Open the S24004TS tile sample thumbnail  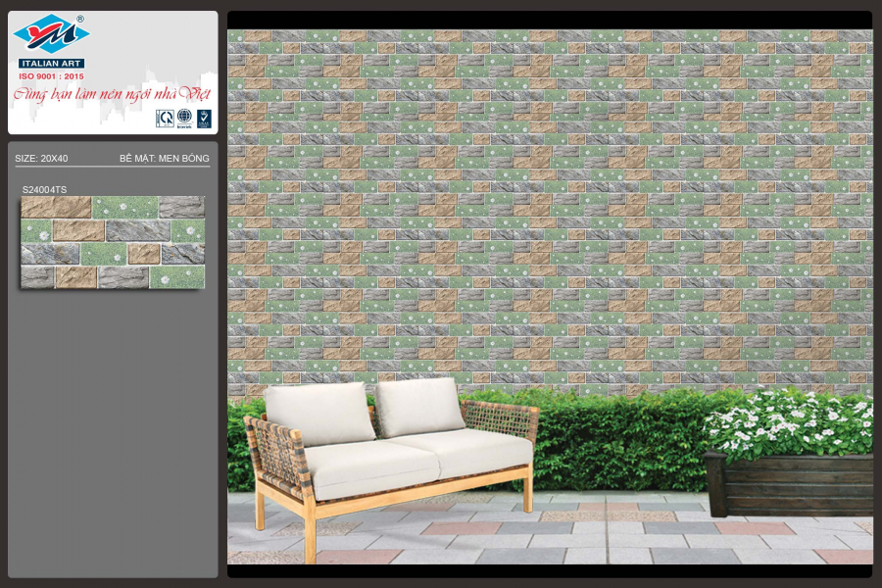pos(113,242)
